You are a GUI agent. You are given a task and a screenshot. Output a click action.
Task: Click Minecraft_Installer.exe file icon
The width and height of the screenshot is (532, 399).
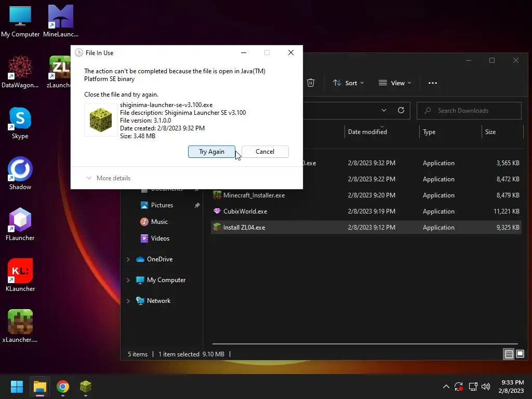[x=217, y=195]
